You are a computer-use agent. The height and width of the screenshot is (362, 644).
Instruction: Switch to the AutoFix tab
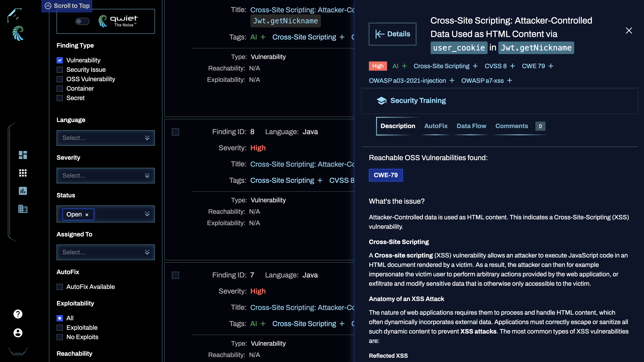pos(436,126)
